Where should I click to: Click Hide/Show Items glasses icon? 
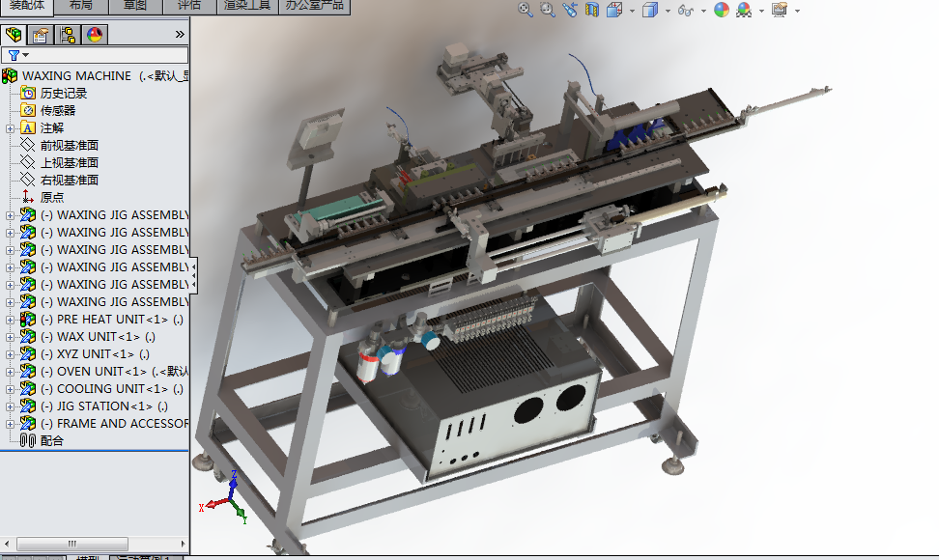685,10
